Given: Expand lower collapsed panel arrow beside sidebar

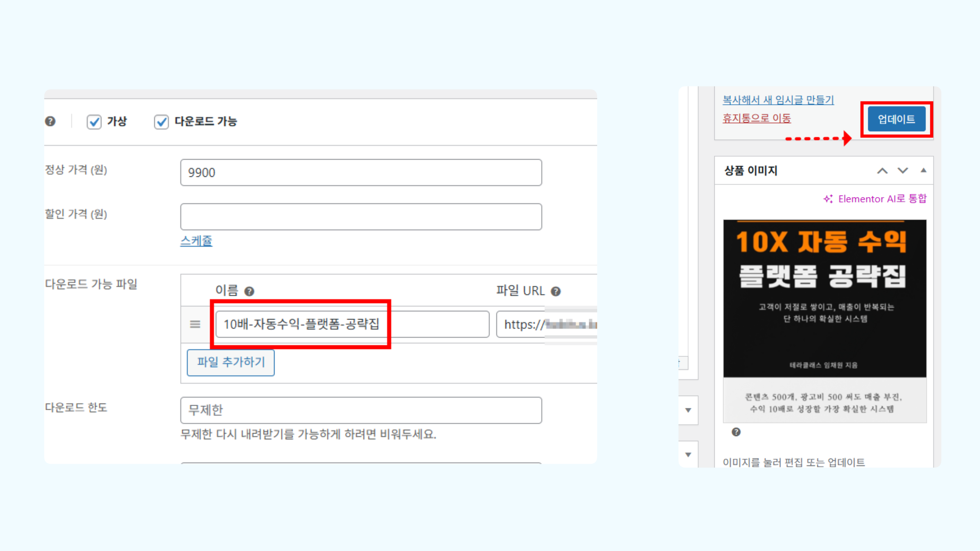Looking at the screenshot, I should pyautogui.click(x=688, y=455).
